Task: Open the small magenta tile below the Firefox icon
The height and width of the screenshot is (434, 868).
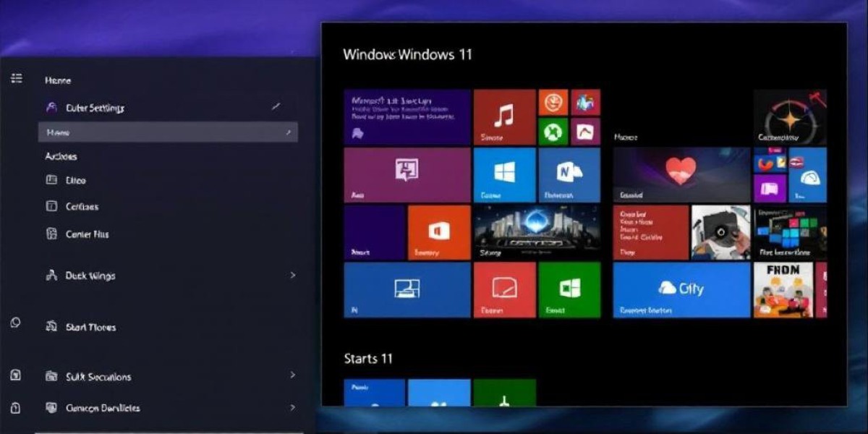Action: (770, 189)
